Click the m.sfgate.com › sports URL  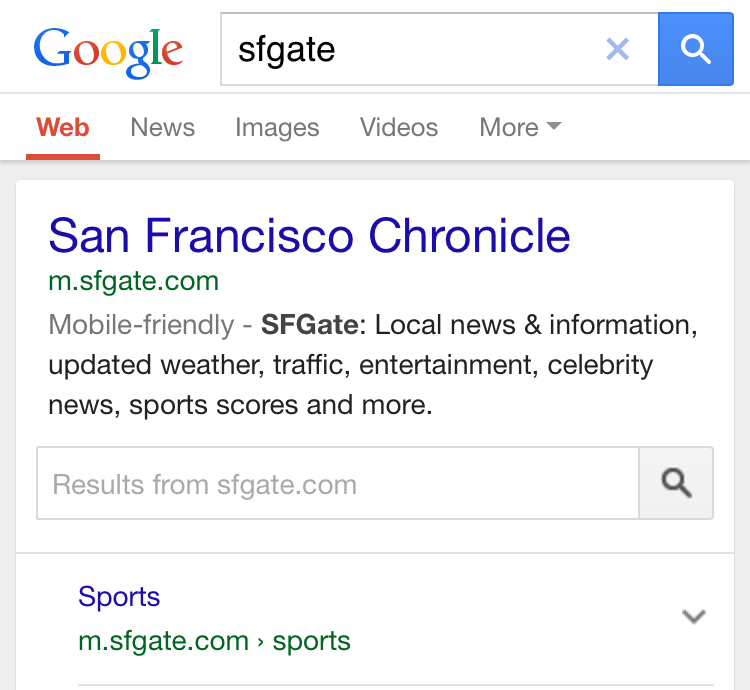(214, 641)
